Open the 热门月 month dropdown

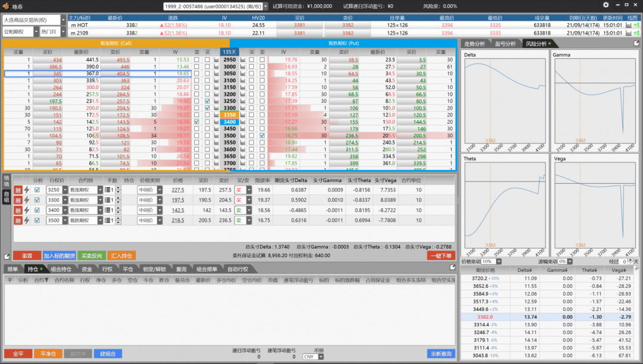coord(63,32)
